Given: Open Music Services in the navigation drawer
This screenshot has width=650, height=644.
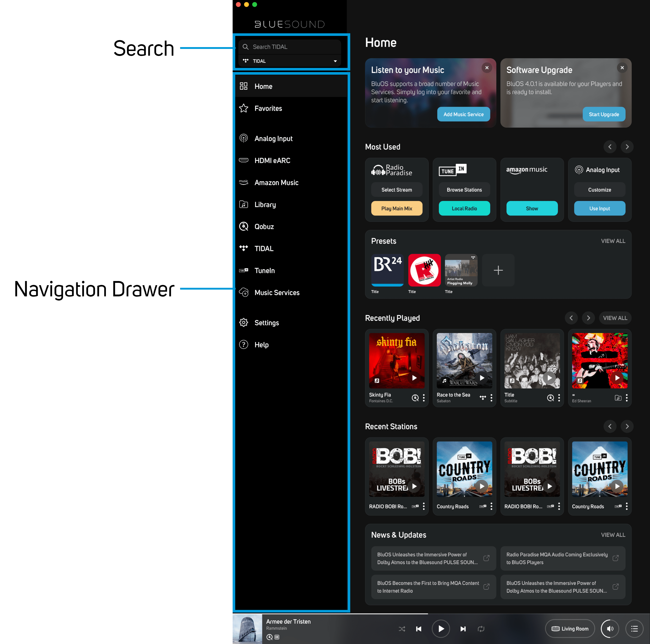Looking at the screenshot, I should click(x=277, y=292).
